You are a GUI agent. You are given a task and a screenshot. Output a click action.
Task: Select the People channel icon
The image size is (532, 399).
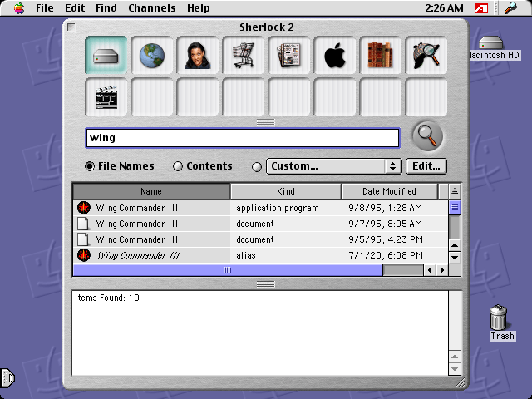(x=197, y=56)
